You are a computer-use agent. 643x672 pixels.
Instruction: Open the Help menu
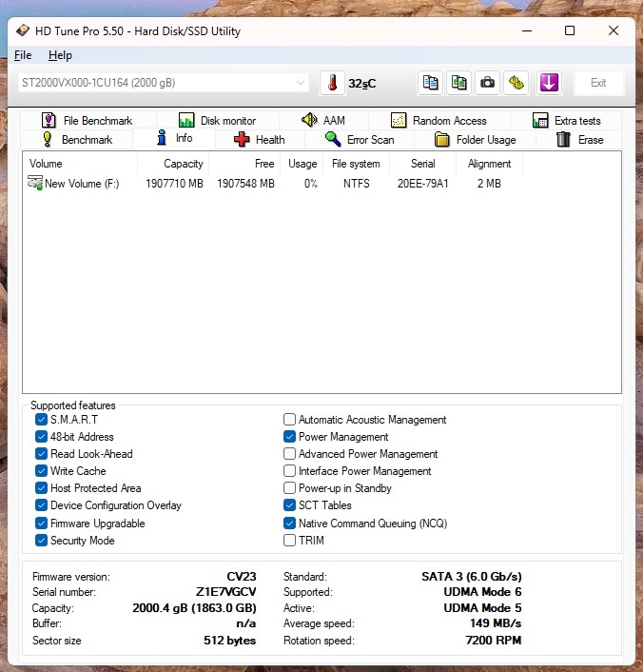point(60,55)
